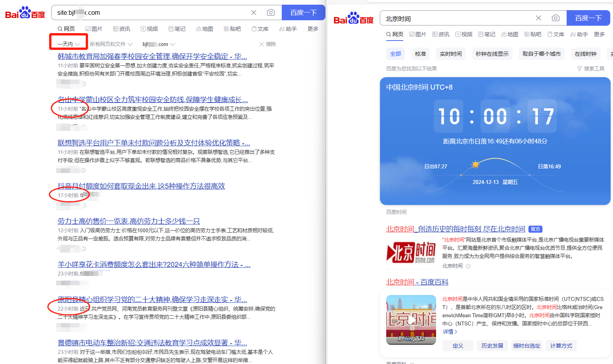Image resolution: width=613 pixels, height=364 pixels.
Task: Open result 劳力士高仿售价一览表
Action: [x=129, y=221]
